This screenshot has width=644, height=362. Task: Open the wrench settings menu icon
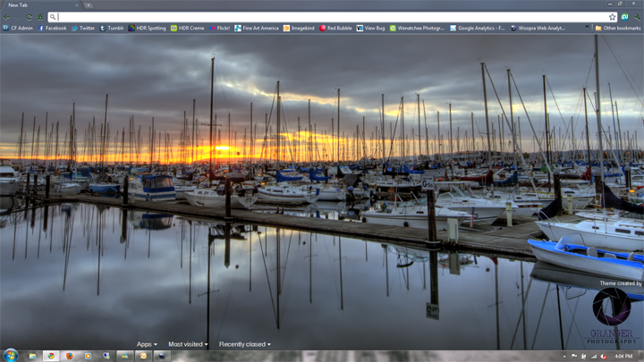pyautogui.click(x=636, y=17)
